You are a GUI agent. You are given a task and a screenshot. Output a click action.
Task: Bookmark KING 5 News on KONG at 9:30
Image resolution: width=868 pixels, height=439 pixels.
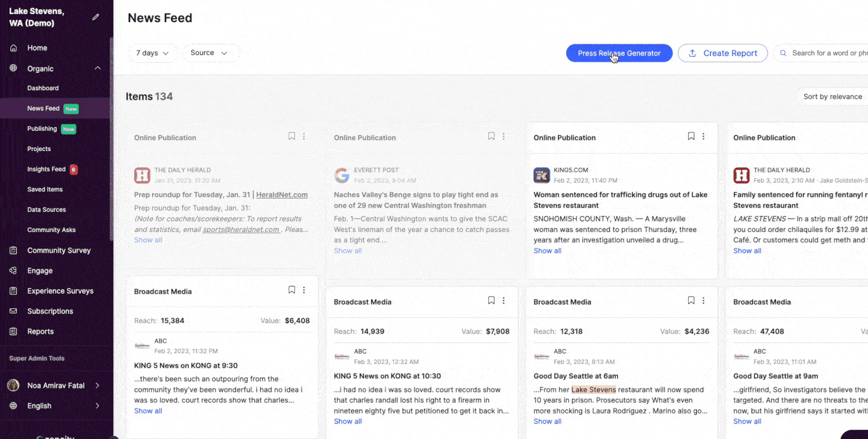pyautogui.click(x=291, y=290)
